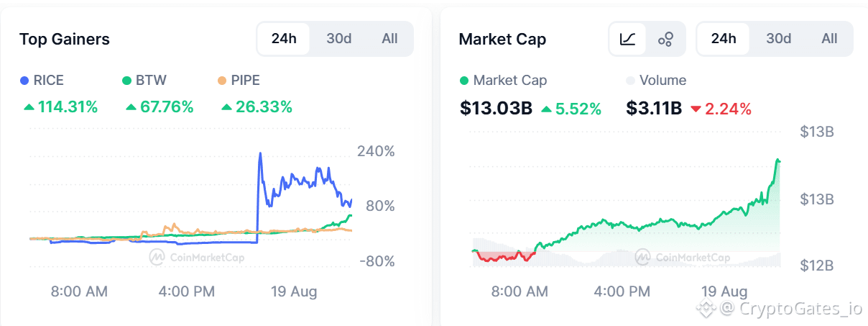Image resolution: width=868 pixels, height=326 pixels.
Task: Open the Top Gainers heading
Action: (65, 39)
